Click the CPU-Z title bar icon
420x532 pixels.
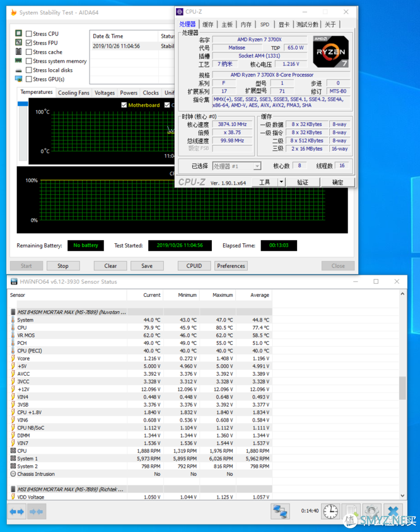click(180, 12)
